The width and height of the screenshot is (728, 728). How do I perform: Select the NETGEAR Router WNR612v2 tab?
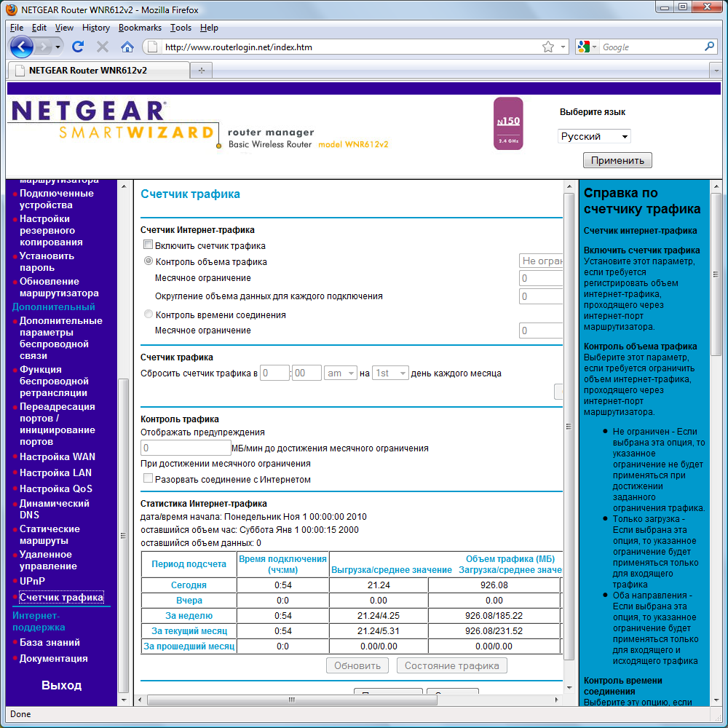[x=98, y=71]
